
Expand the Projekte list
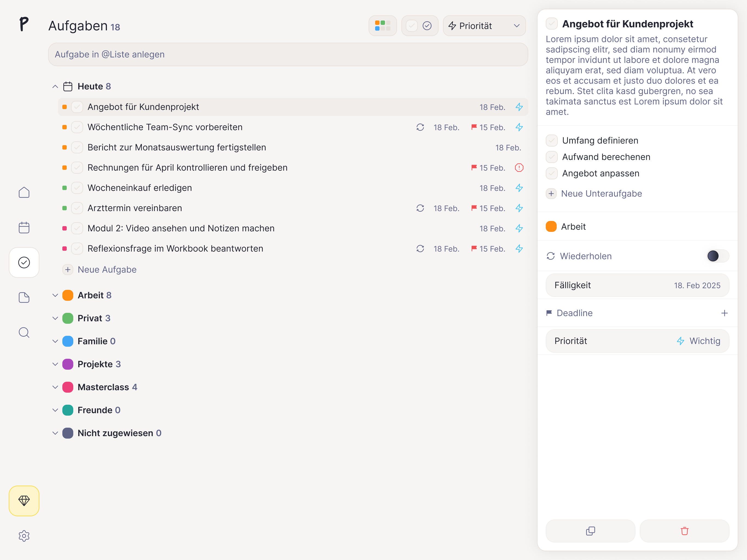(56, 364)
